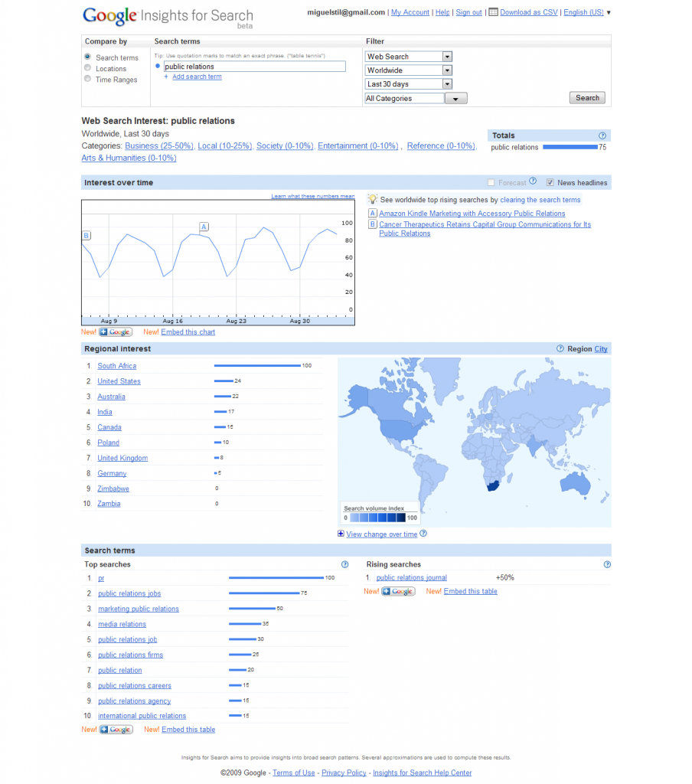Screen dimensions: 692x784
Task: Open help icon next to View change over time
Action: click(x=423, y=534)
